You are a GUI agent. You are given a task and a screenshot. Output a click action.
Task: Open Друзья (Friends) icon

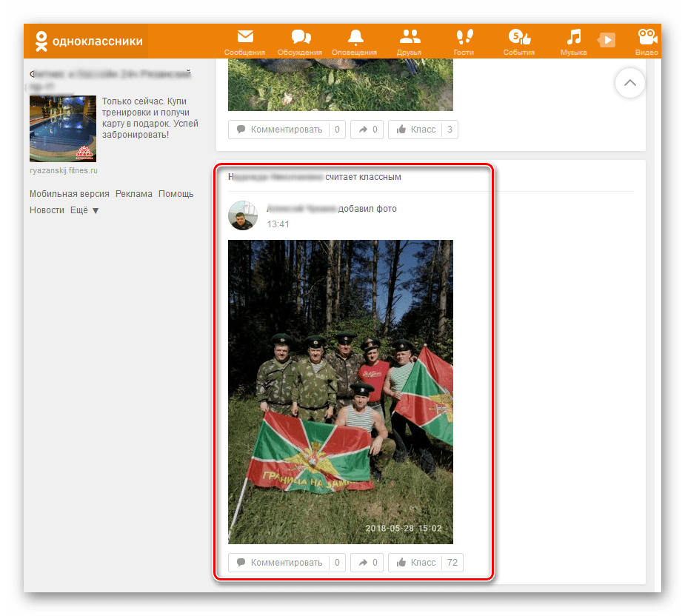(x=409, y=38)
